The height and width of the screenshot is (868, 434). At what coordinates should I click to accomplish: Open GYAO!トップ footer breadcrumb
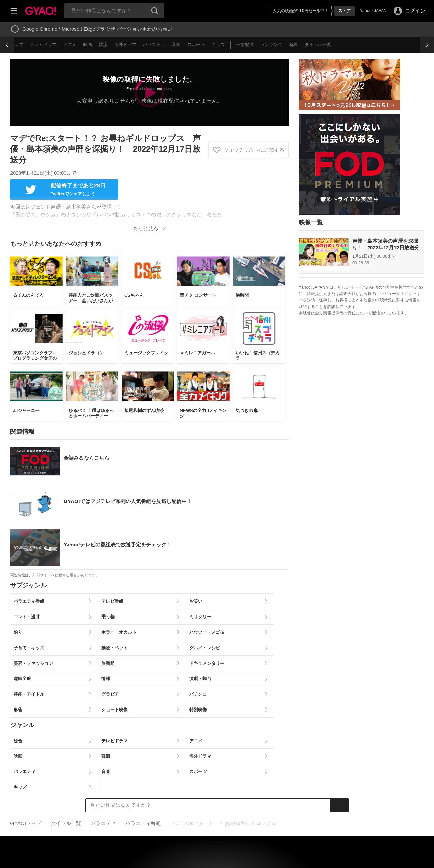[26, 823]
